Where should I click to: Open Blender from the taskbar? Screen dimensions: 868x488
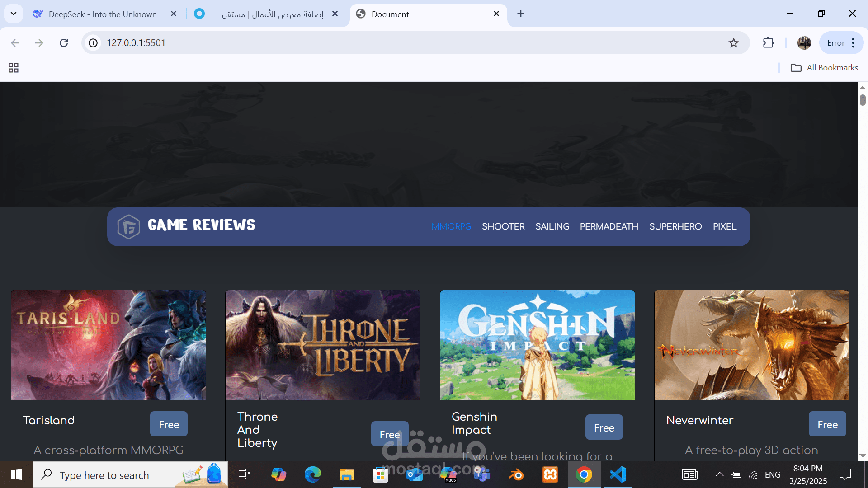pyautogui.click(x=516, y=474)
